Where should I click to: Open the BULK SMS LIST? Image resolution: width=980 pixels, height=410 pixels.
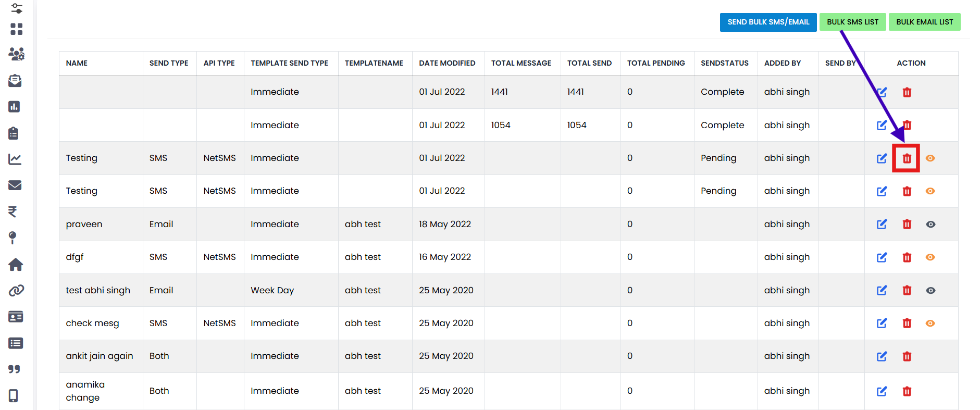[x=852, y=22]
